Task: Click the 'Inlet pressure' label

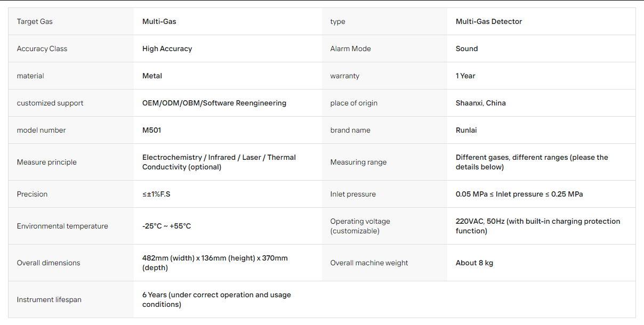Action: tap(353, 194)
